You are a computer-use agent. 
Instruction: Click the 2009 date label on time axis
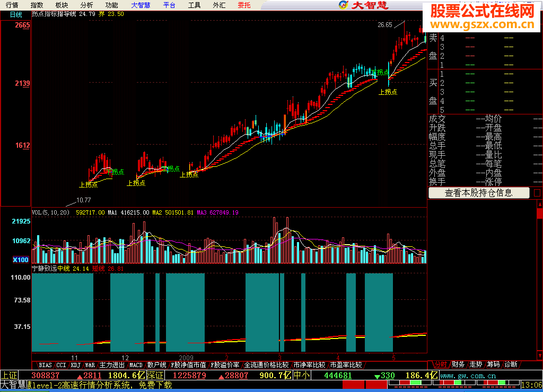[x=186, y=358]
